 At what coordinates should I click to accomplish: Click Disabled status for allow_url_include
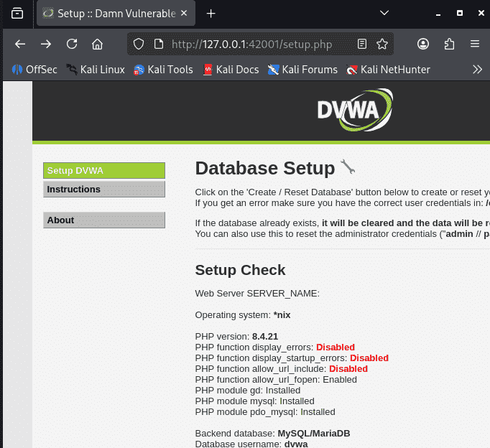348,369
